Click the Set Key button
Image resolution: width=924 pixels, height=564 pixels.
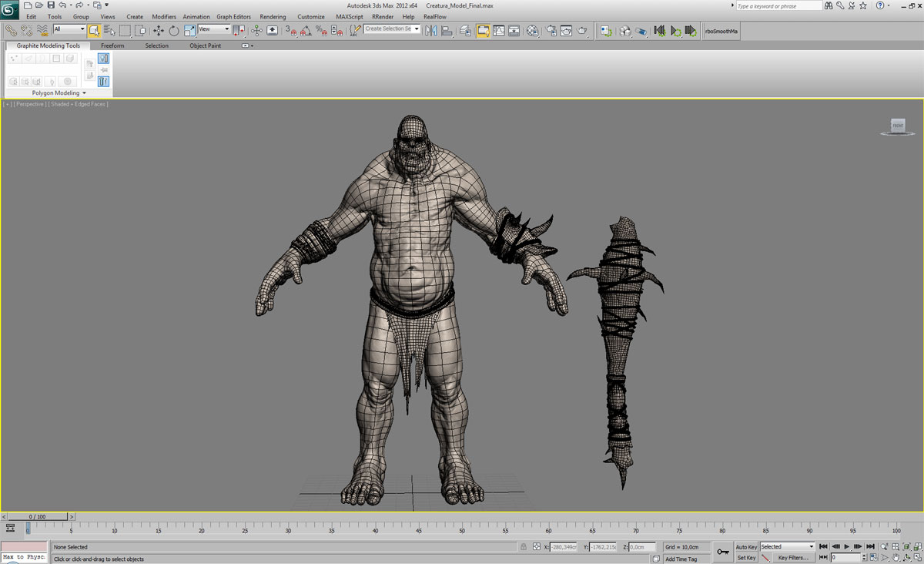(746, 558)
